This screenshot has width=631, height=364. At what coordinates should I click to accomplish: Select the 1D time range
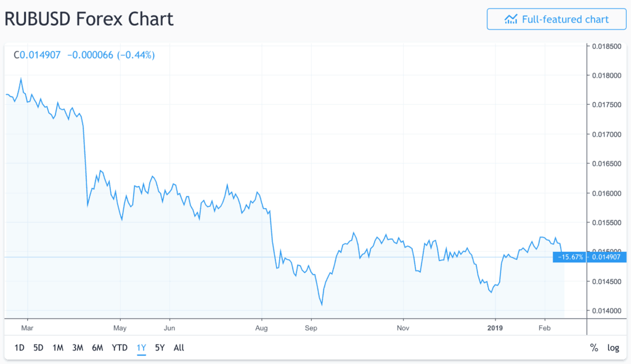pos(19,347)
